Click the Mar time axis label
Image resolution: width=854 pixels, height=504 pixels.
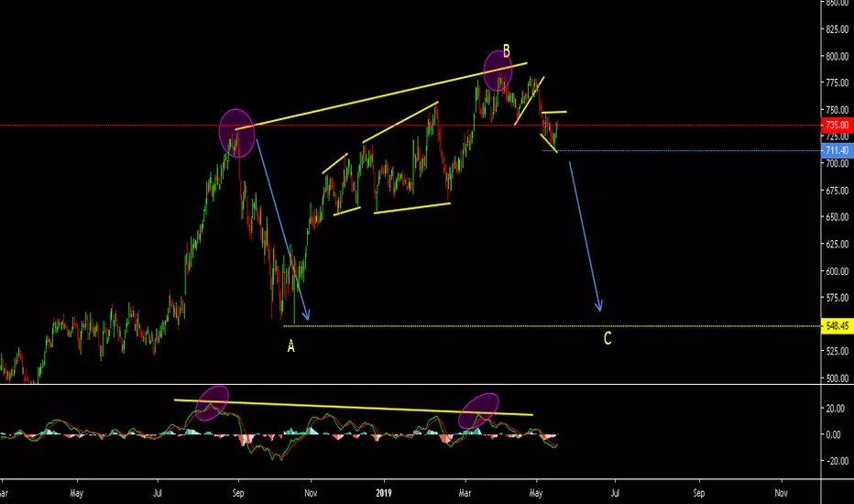465,493
